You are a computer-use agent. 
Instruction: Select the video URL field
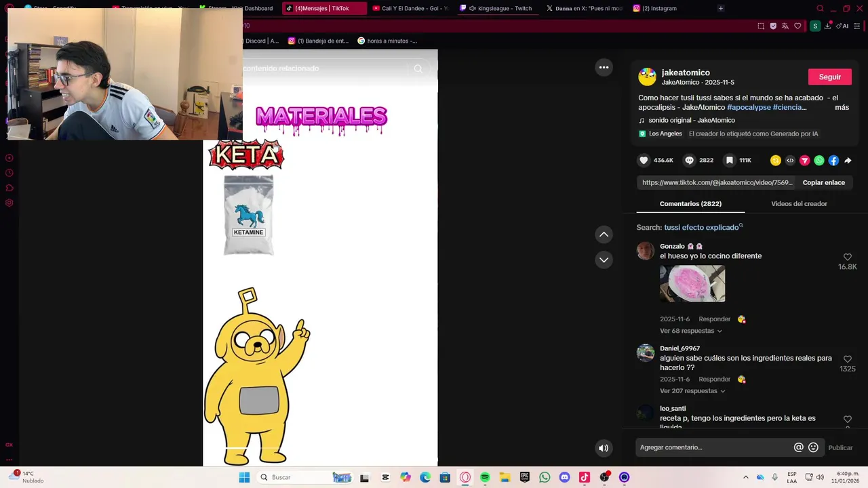coord(717,182)
